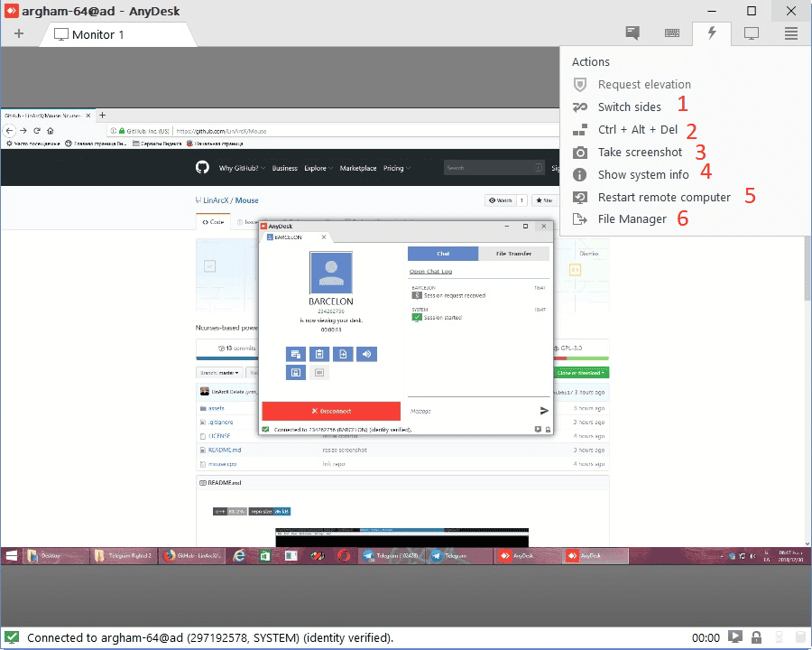Image resolution: width=812 pixels, height=650 pixels.
Task: Click the GitHub Search box
Action: (494, 167)
